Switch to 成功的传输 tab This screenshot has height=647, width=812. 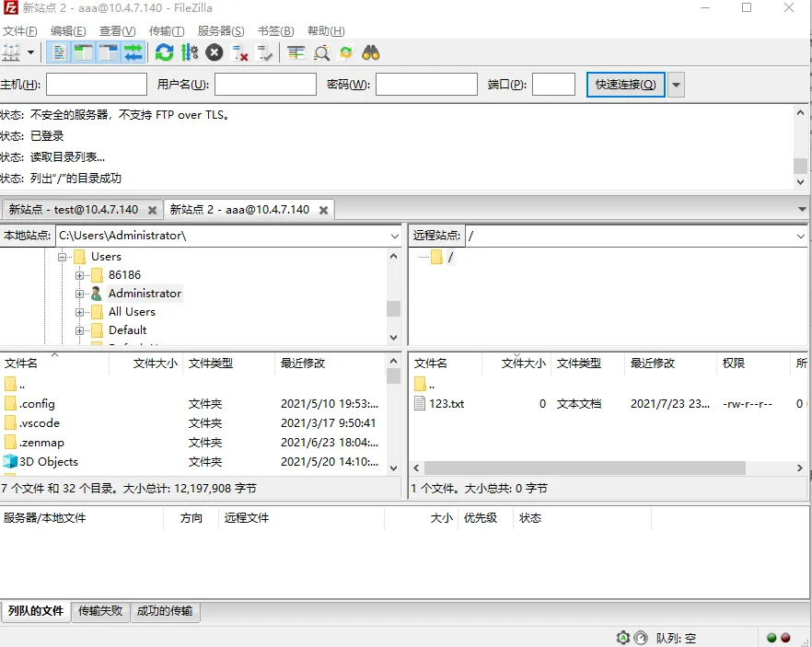point(165,611)
